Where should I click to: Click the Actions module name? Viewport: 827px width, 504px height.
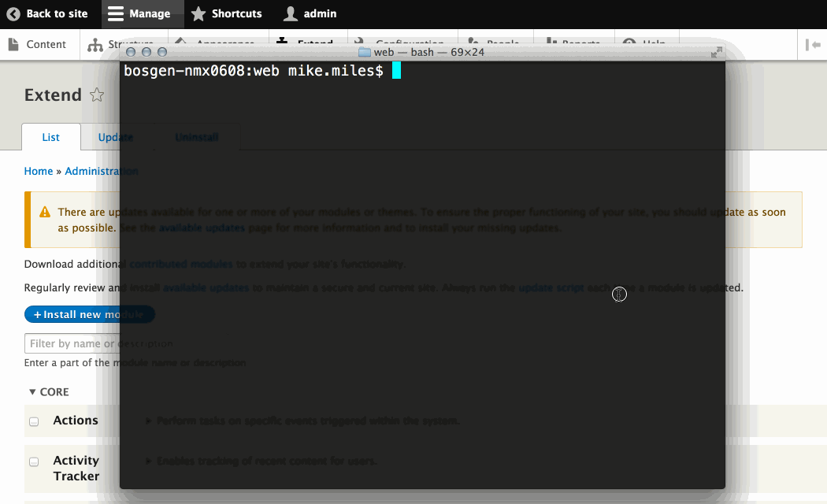pos(76,421)
